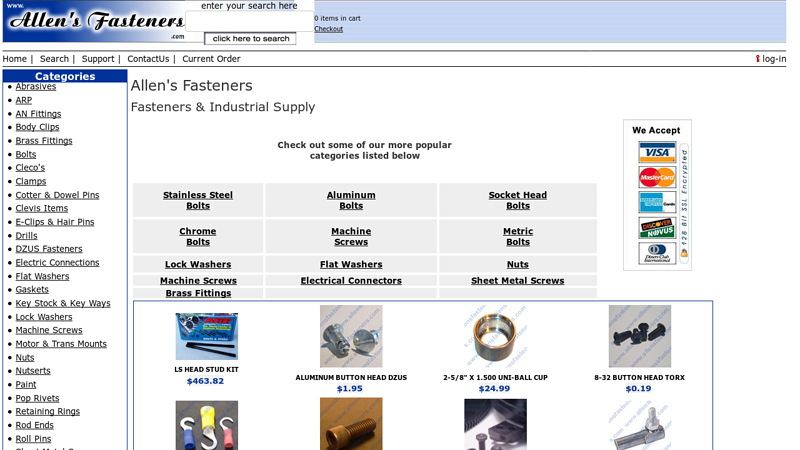The width and height of the screenshot is (800, 450).
Task: Open the Uni-Ball Cup product image
Action: pyautogui.click(x=495, y=336)
